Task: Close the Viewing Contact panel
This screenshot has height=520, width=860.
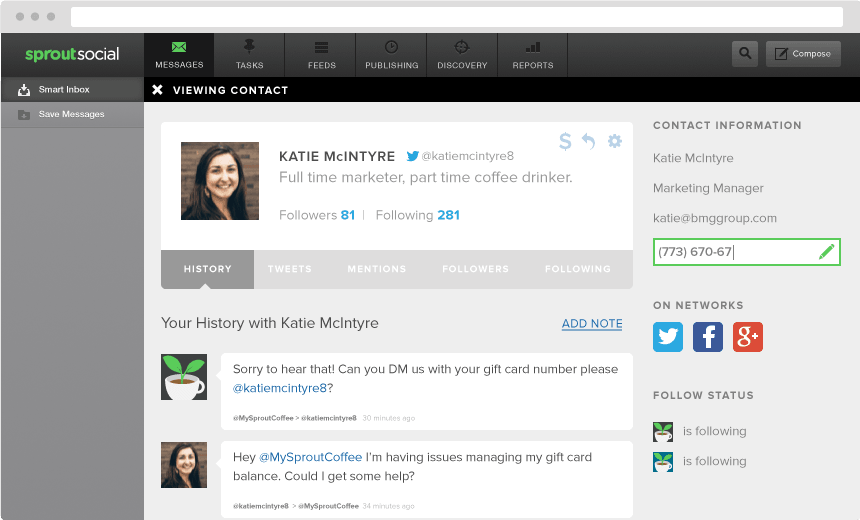Action: click(x=157, y=90)
